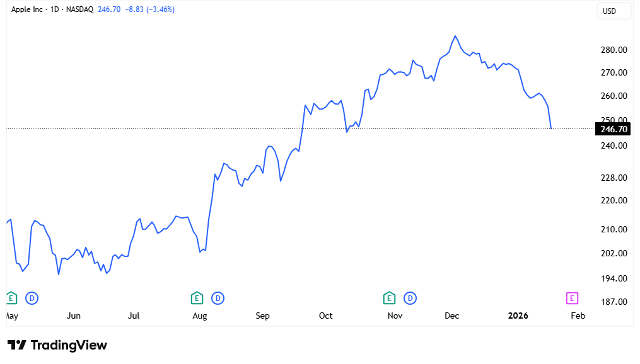Click the purple upcoming earnings marker
The width and height of the screenshot is (640, 364).
coord(572,297)
